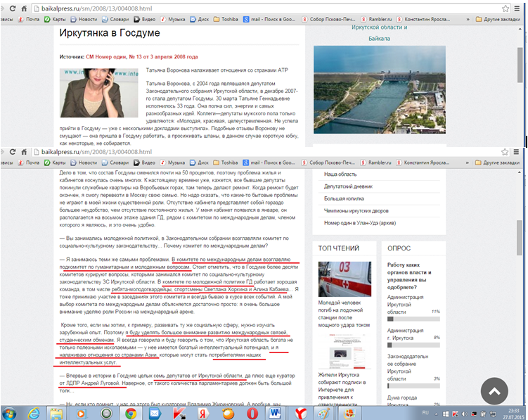
Task: Switch to Microsoft Word in taskbar
Action: pyautogui.click(x=276, y=413)
